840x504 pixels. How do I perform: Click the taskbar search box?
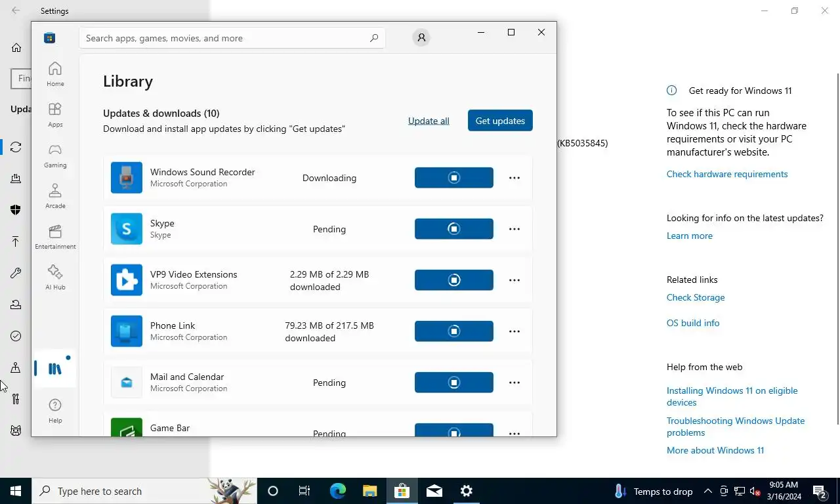pyautogui.click(x=144, y=491)
